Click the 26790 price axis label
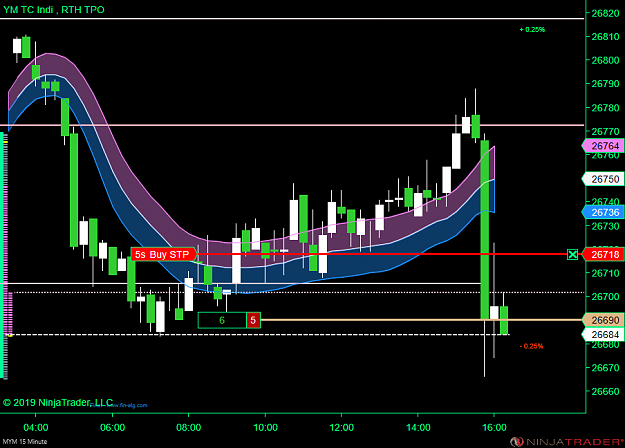Viewport: 625px width, 448px height. pos(605,84)
